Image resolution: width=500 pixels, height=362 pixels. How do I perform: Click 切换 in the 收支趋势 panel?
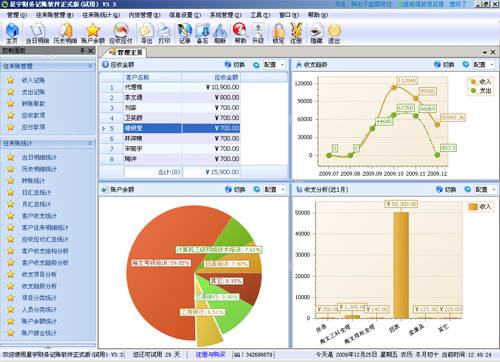pos(444,64)
